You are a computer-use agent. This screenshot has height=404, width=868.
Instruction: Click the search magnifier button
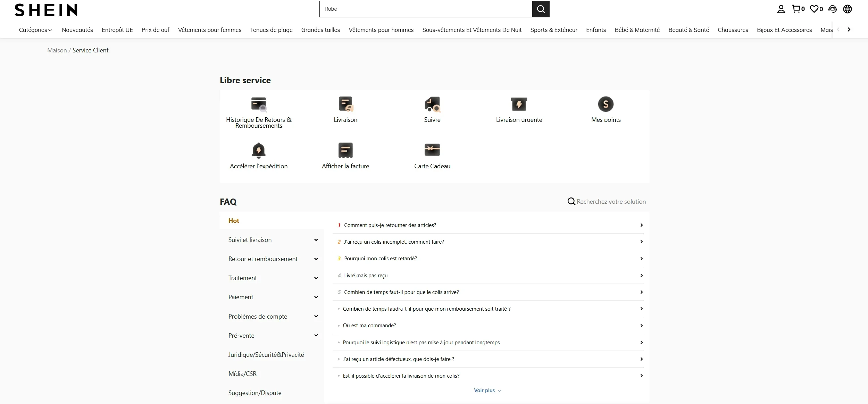[x=541, y=9]
